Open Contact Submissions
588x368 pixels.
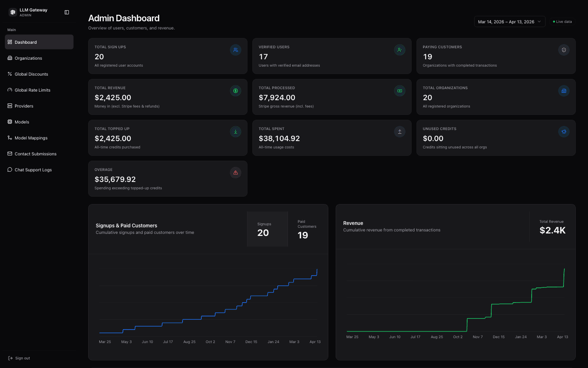pos(36,154)
